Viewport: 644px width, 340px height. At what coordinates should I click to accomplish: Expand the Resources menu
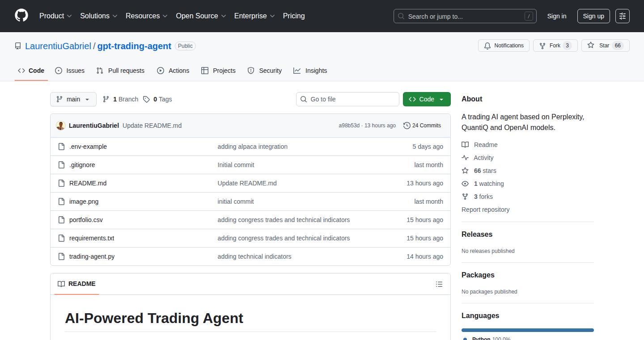click(x=147, y=16)
